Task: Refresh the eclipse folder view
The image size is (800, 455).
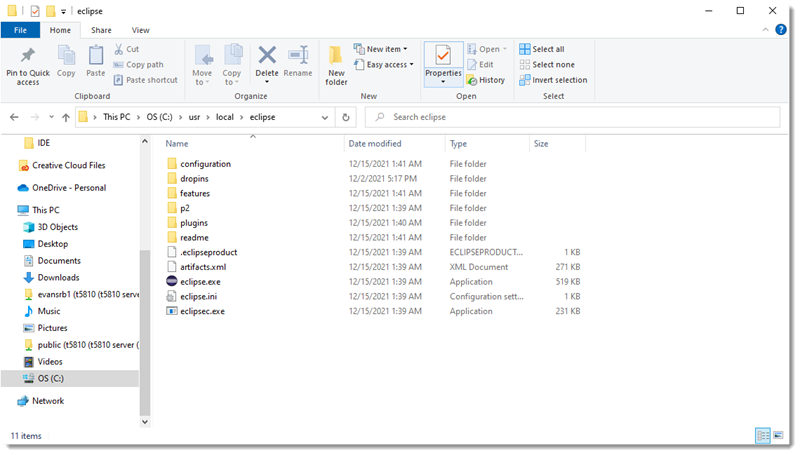Action: (x=345, y=117)
